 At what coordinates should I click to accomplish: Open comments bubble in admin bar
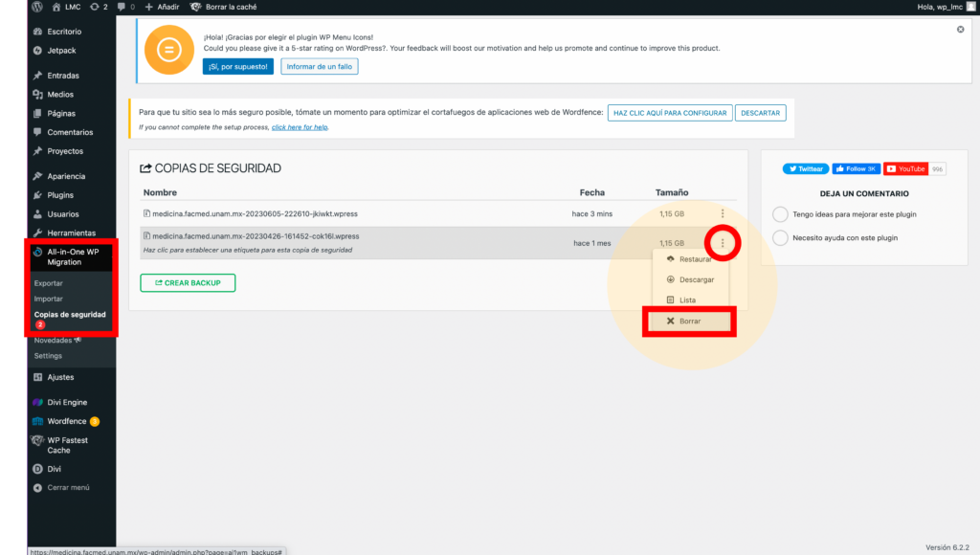pyautogui.click(x=125, y=7)
